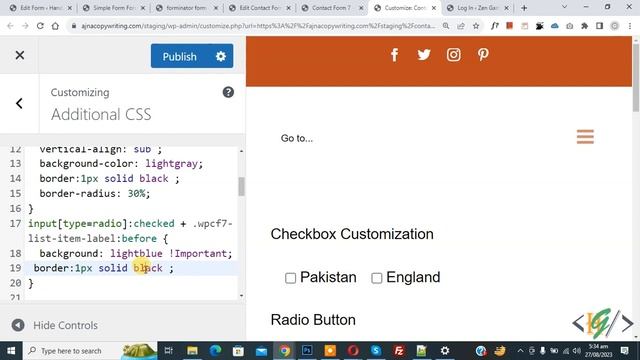Click the browser forward arrow
The image size is (640, 360).
click(x=25, y=26)
